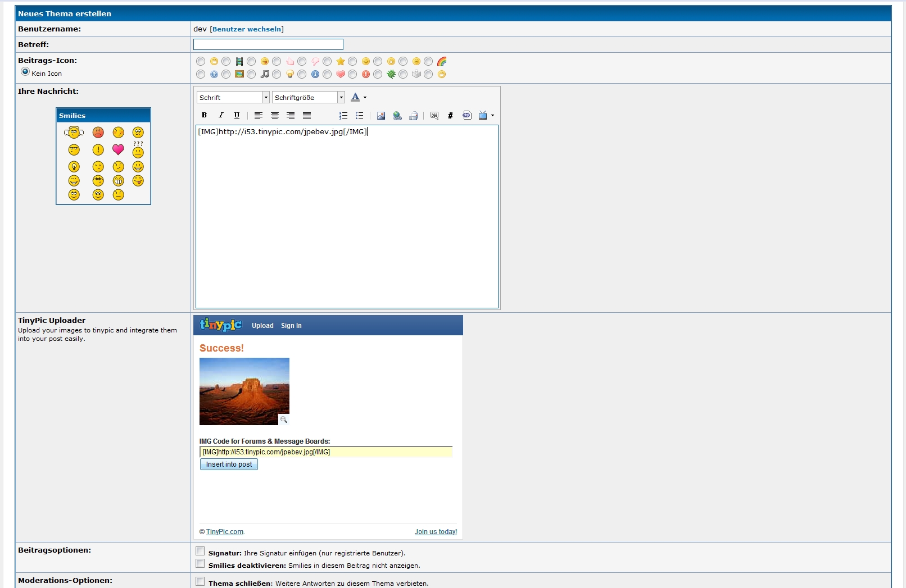This screenshot has height=588, width=906.
Task: Toggle bold formatting in the editor
Action: (204, 115)
